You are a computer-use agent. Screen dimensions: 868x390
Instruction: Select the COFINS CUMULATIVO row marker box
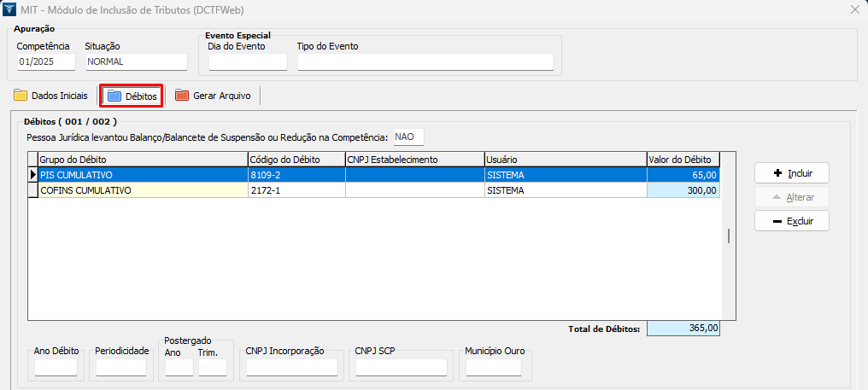(33, 191)
